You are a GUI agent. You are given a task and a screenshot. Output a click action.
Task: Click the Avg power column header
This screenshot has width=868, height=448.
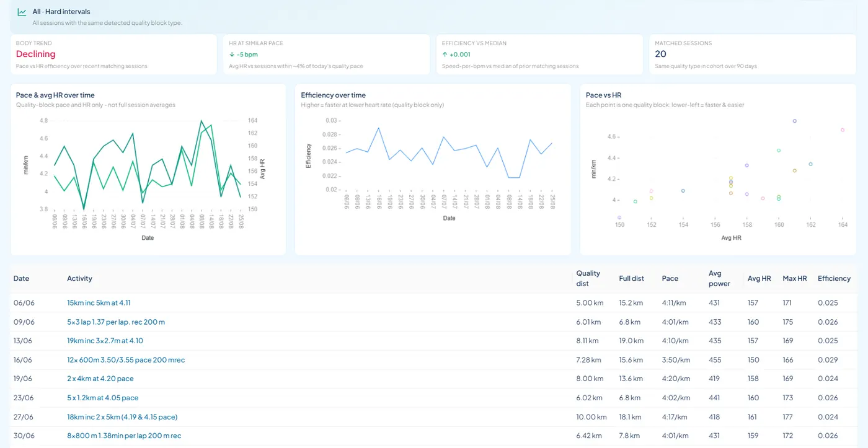click(x=719, y=278)
